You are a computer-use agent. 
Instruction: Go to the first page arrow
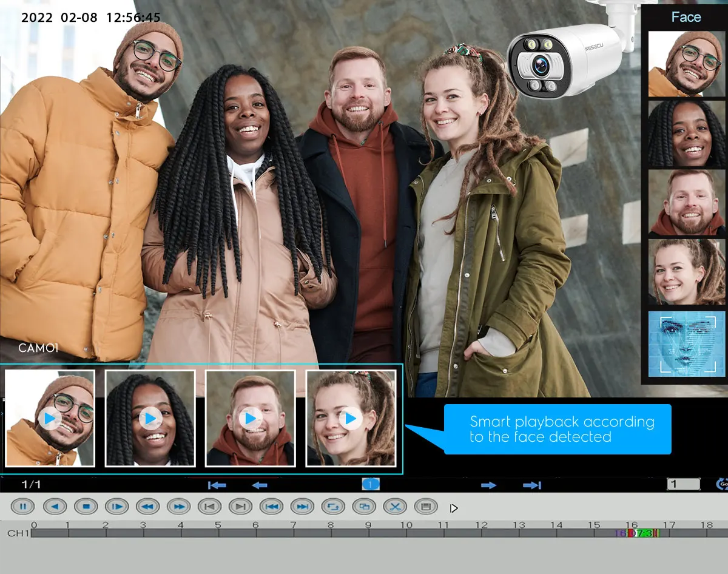[x=217, y=485]
